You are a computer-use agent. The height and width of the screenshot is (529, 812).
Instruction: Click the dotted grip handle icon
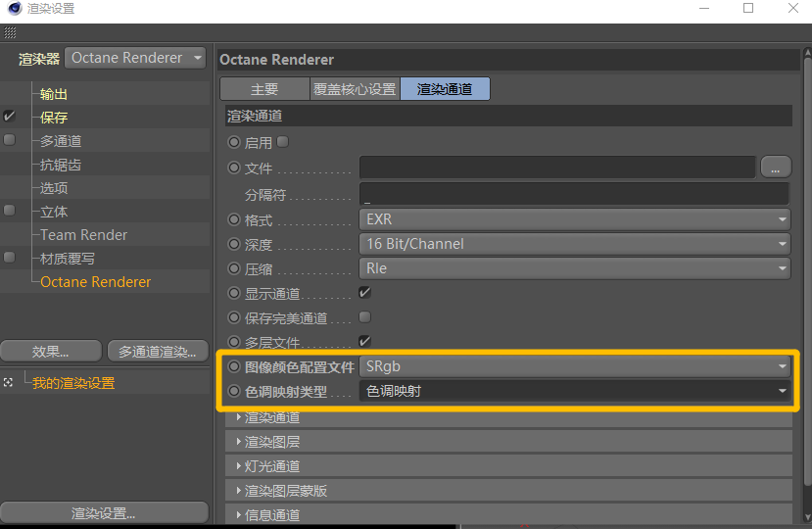pos(10,32)
